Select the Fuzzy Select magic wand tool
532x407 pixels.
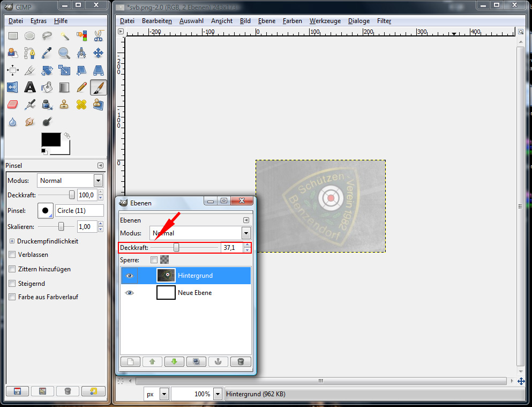(x=64, y=35)
